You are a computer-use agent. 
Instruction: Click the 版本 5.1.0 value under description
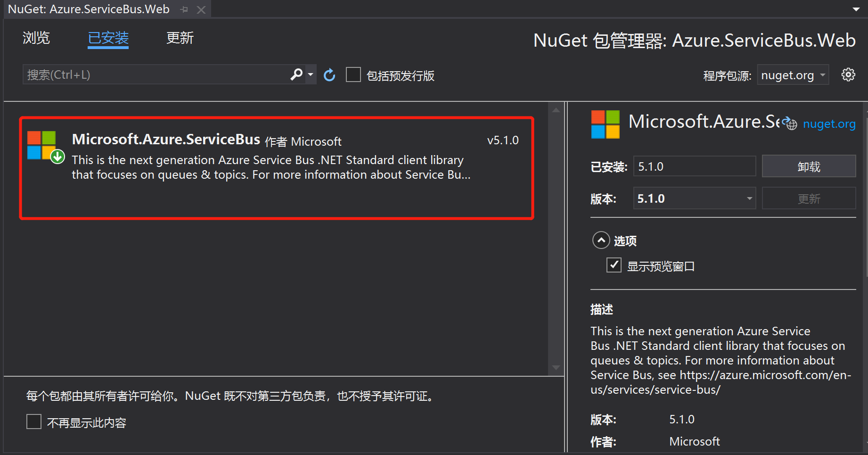(x=682, y=419)
